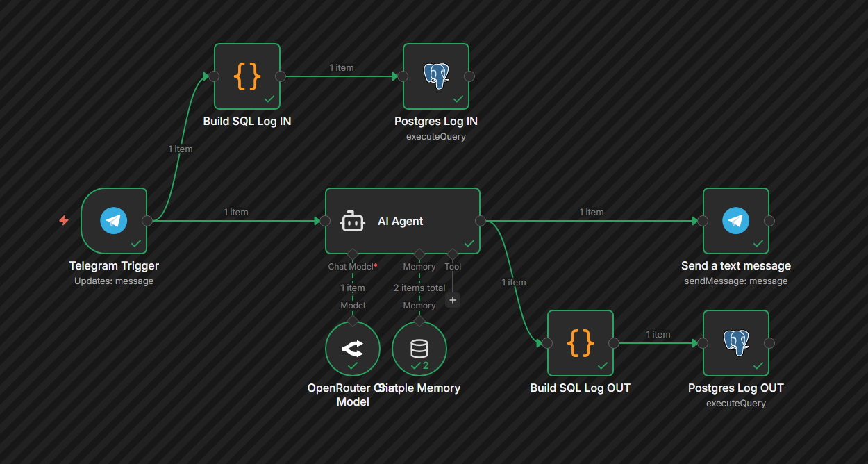Screen dimensions: 868x464
Task: Add a Tool via the plus button
Action: [453, 300]
